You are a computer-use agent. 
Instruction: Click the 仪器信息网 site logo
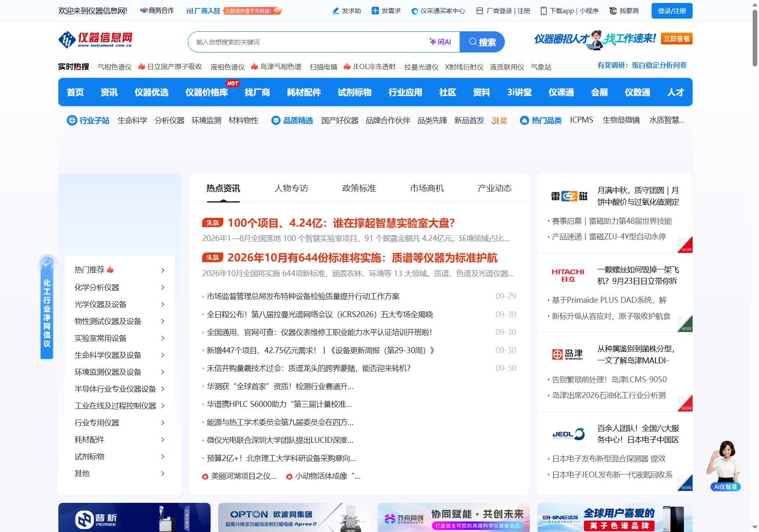coord(96,40)
